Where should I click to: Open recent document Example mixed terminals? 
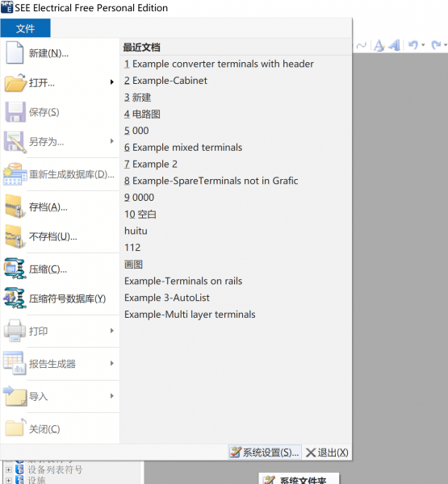[x=183, y=148]
